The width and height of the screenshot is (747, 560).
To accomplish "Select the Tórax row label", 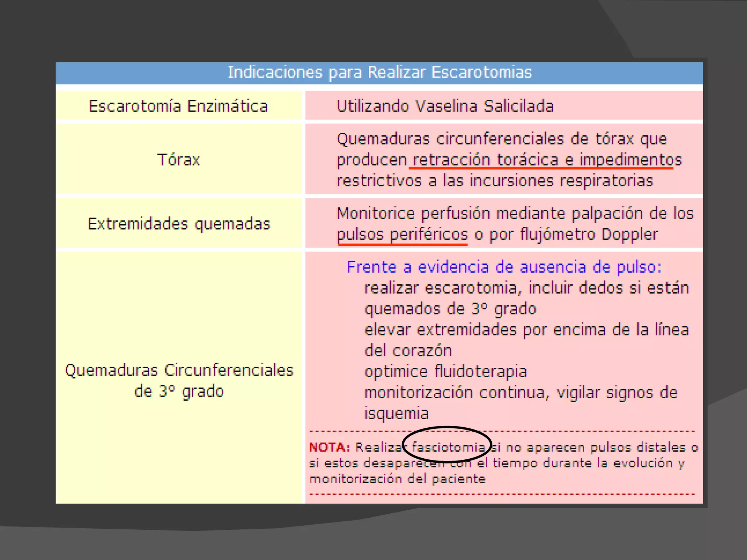I will [178, 160].
